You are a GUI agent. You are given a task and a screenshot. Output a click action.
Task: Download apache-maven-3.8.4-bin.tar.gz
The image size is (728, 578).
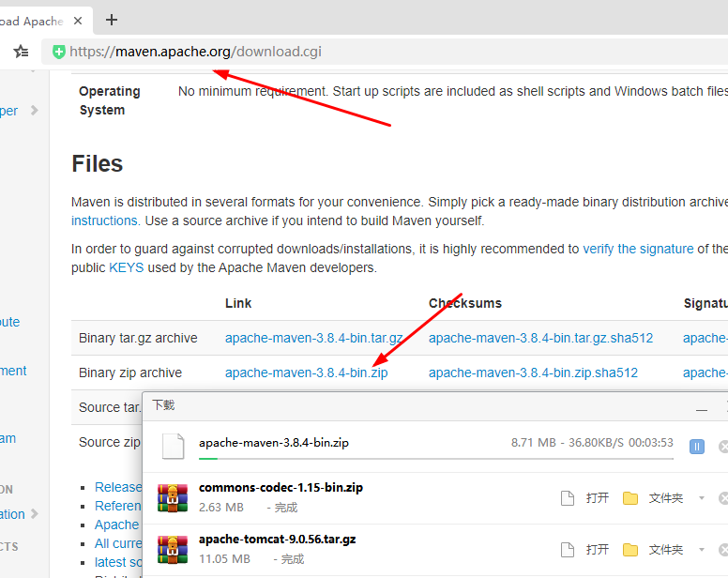314,338
